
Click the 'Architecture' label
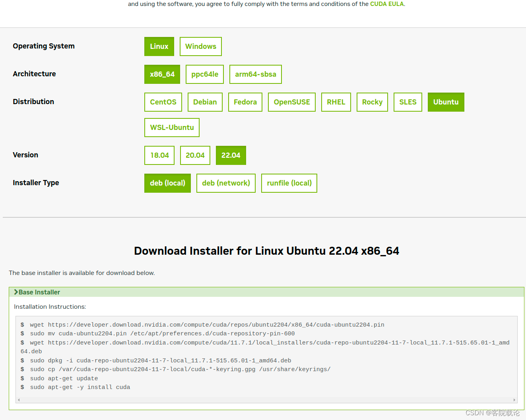click(34, 74)
